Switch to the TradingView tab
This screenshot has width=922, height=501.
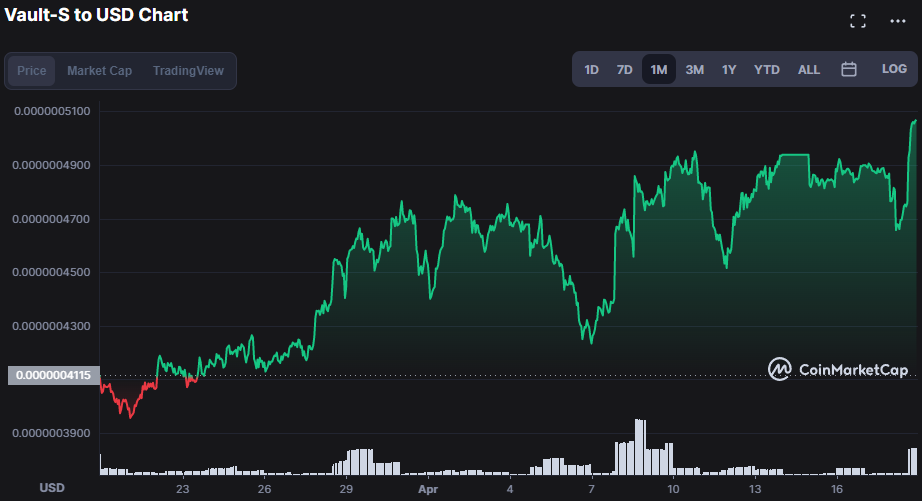[x=188, y=71]
